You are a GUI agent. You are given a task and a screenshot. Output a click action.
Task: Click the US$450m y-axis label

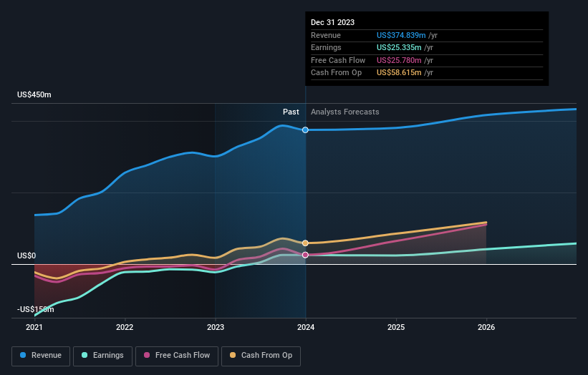coord(34,94)
